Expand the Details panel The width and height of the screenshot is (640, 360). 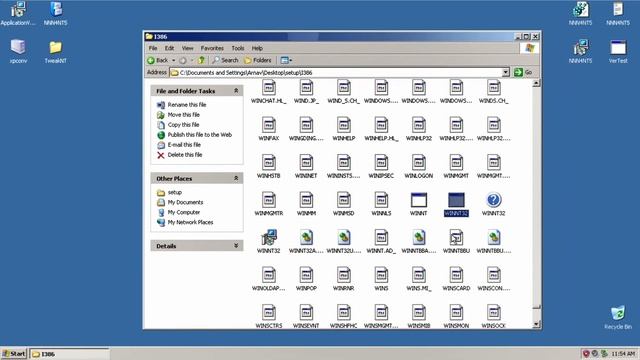(236, 246)
